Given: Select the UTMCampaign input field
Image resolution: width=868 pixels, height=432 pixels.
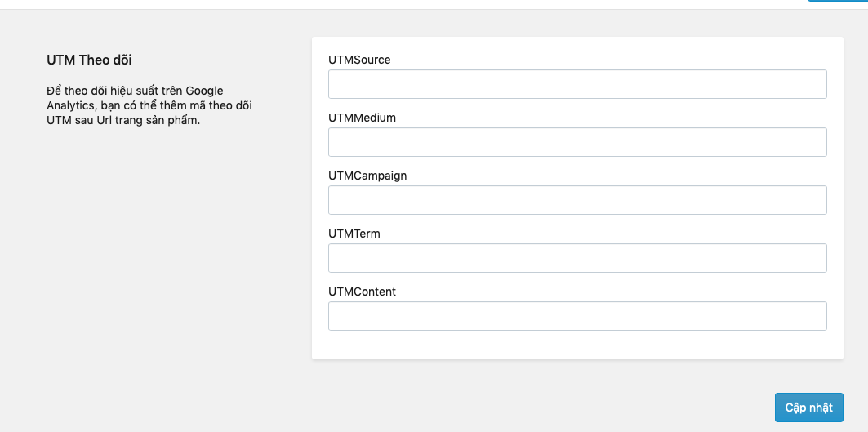Looking at the screenshot, I should (x=577, y=200).
